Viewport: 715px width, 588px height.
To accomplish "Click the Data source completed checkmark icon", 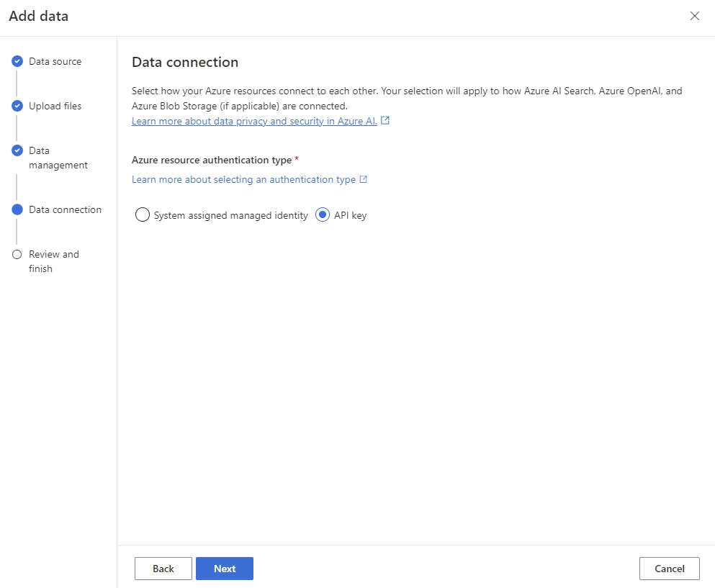I will click(17, 62).
